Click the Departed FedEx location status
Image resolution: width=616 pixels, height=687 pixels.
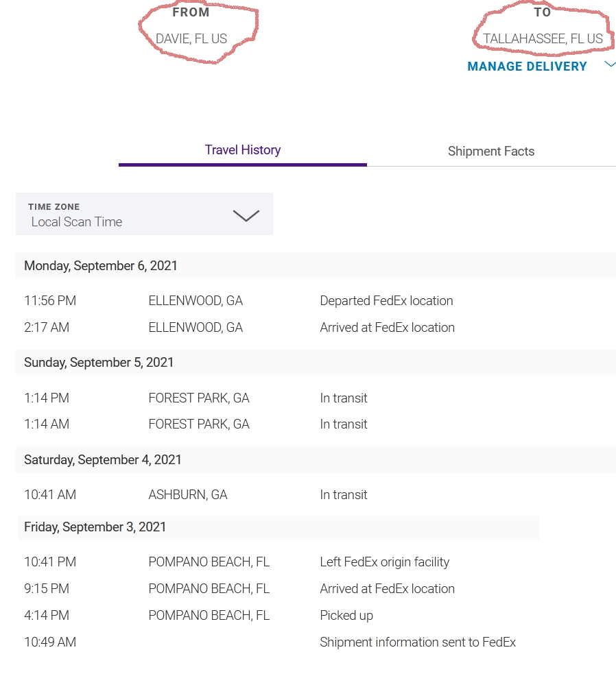click(x=386, y=301)
